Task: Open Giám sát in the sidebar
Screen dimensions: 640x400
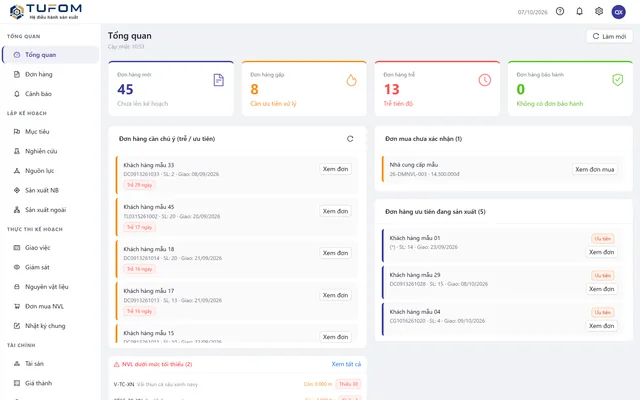Action: (51, 267)
